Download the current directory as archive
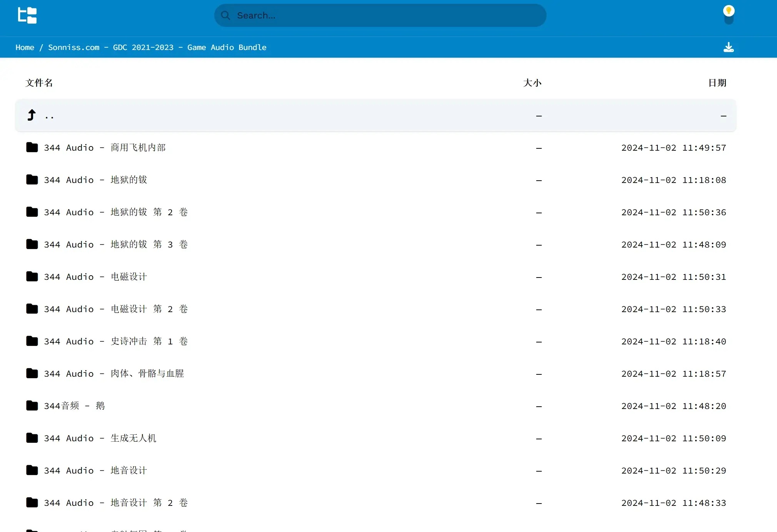This screenshot has width=777, height=532. 728,47
